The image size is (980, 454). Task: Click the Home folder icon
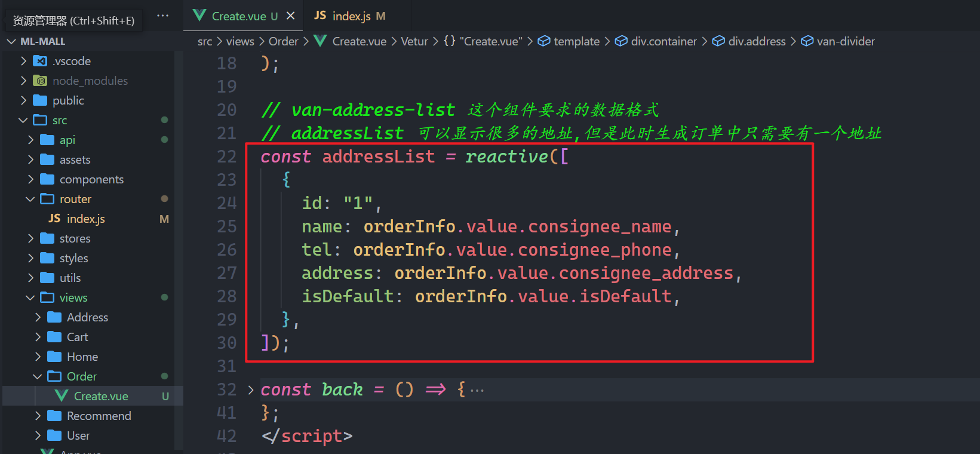tap(54, 357)
